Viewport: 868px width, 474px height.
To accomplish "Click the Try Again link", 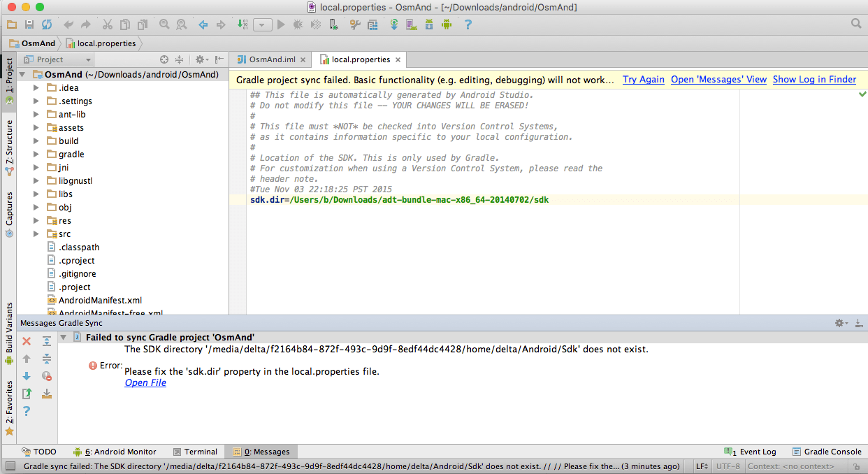I will pyautogui.click(x=644, y=80).
